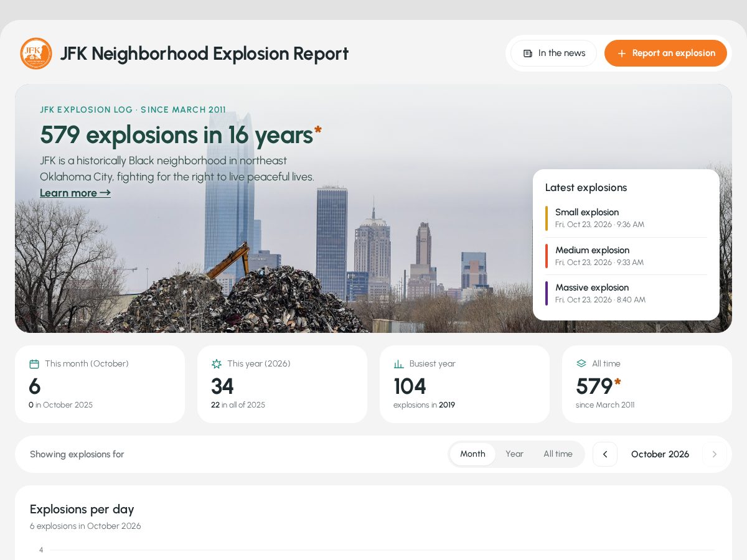Screen dimensions: 747x560
Task: Click the calendar icon on This month card
Action: (34, 364)
